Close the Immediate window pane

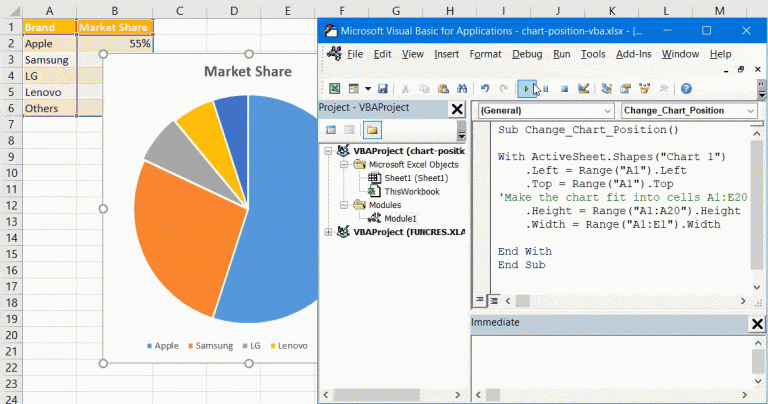[x=757, y=324]
